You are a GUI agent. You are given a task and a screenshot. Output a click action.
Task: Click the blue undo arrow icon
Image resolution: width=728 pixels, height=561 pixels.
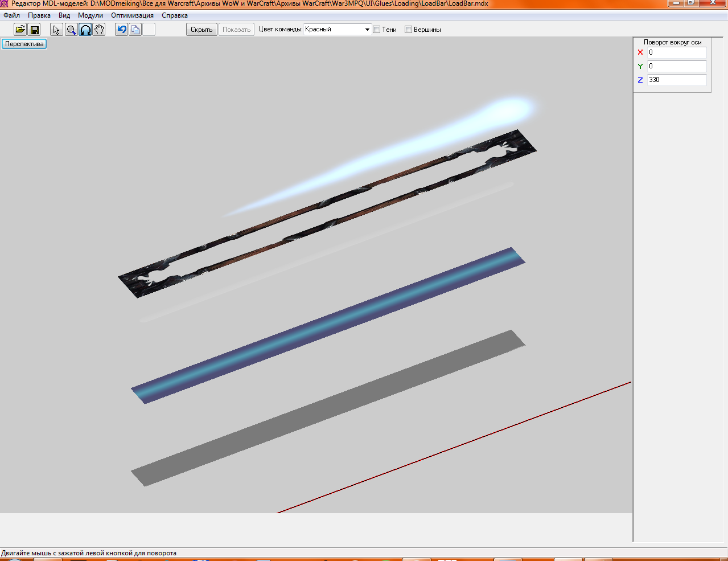point(121,30)
